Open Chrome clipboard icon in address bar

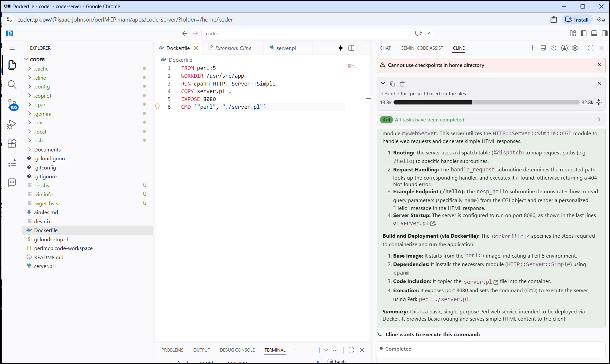pyautogui.click(x=554, y=20)
